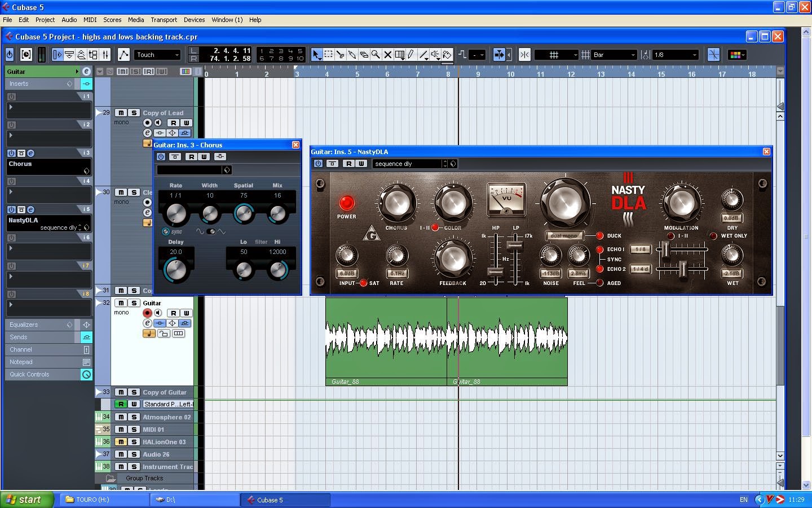Expand the Equalizers inspector section
Viewport: 812px width, 508px height.
(39, 325)
